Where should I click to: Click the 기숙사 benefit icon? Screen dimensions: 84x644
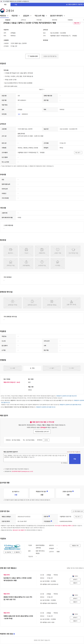26,251
